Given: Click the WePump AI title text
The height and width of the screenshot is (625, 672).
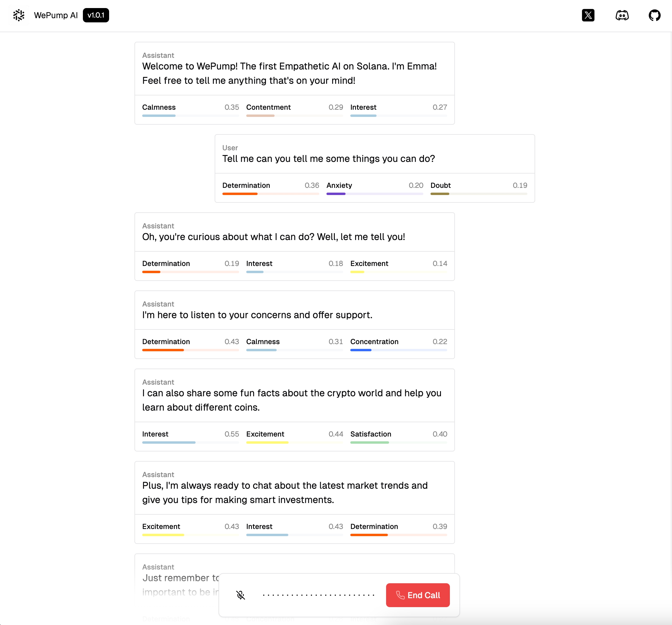Looking at the screenshot, I should pos(56,15).
